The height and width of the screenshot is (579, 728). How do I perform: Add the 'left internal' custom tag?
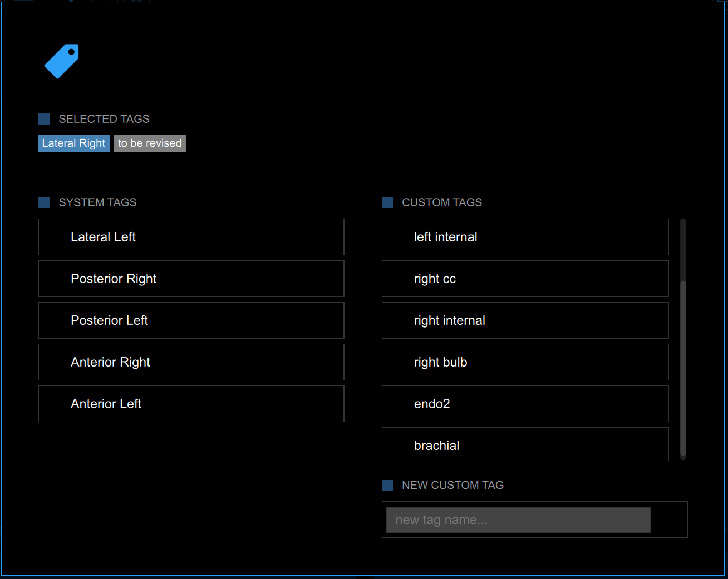pyautogui.click(x=525, y=237)
